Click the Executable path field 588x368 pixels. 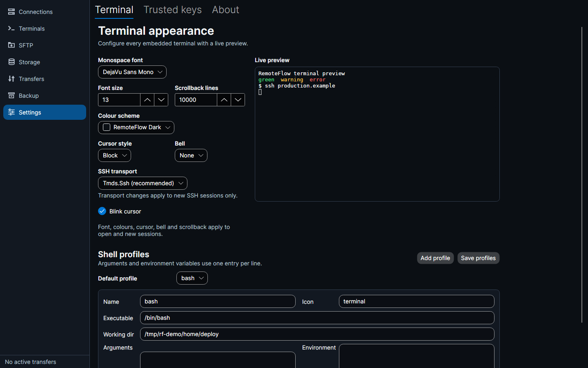(317, 318)
